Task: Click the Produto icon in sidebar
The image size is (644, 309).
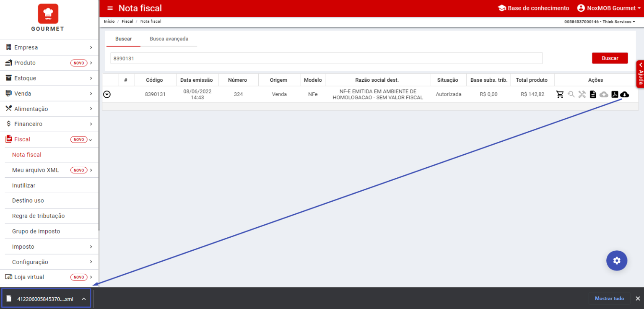Action: [8, 62]
